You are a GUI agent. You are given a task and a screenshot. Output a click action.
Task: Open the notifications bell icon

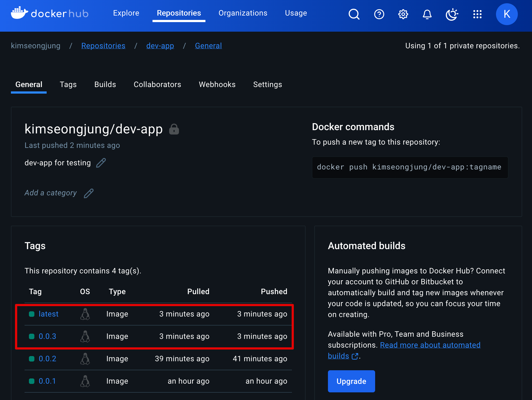point(427,14)
